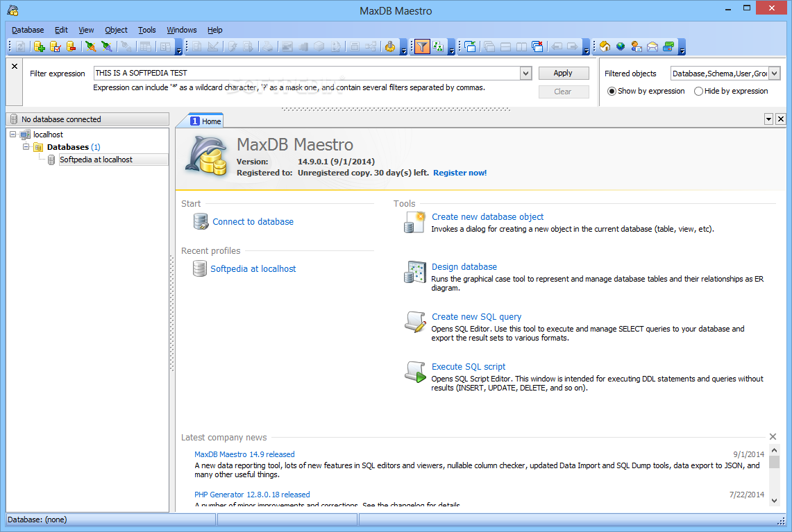Click scroll-down arrow of news scrollbar
This screenshot has height=532, width=792.
point(775,501)
